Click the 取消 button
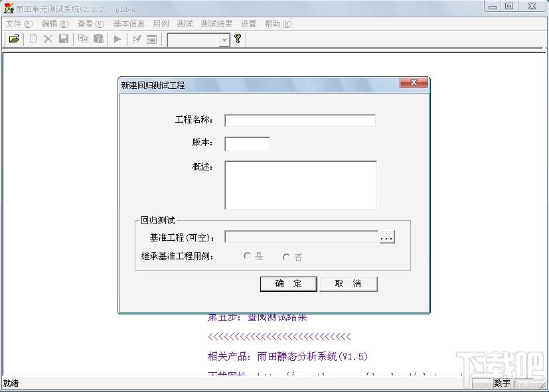Screen dimensions: 549x392 (349, 284)
